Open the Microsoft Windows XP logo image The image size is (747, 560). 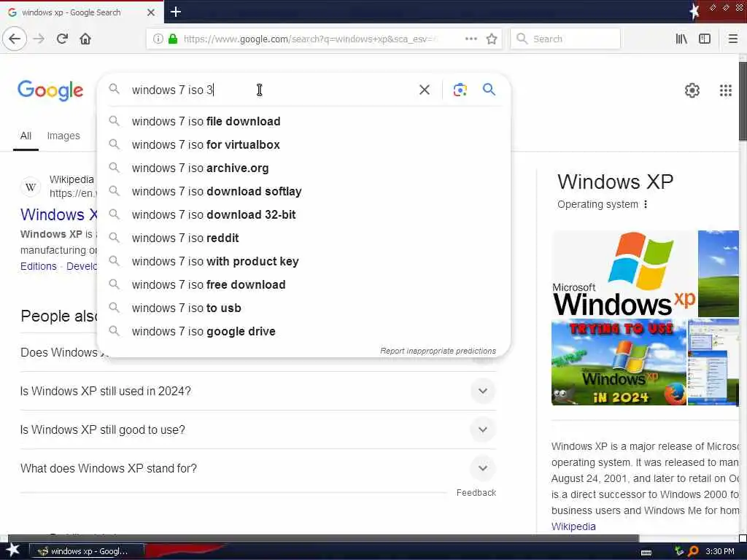coord(624,274)
